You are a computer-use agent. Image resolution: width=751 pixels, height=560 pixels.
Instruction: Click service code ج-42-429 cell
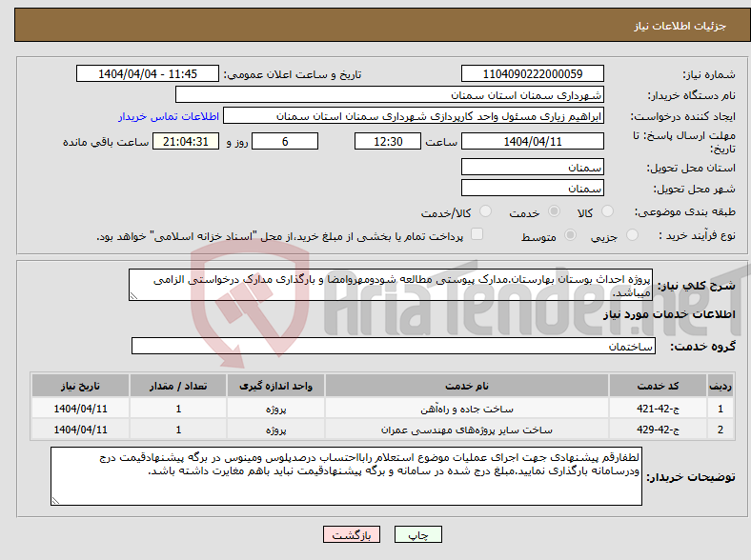[x=659, y=430]
